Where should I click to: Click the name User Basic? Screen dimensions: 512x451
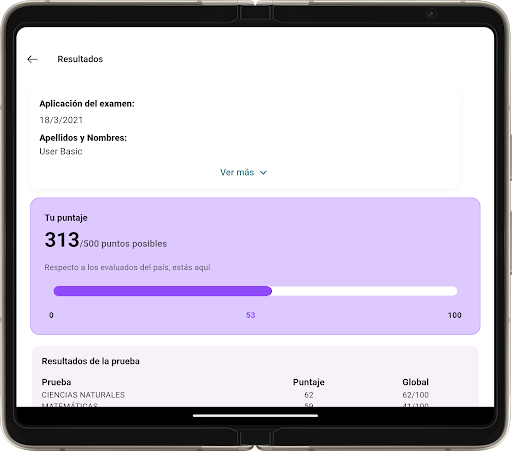click(61, 151)
